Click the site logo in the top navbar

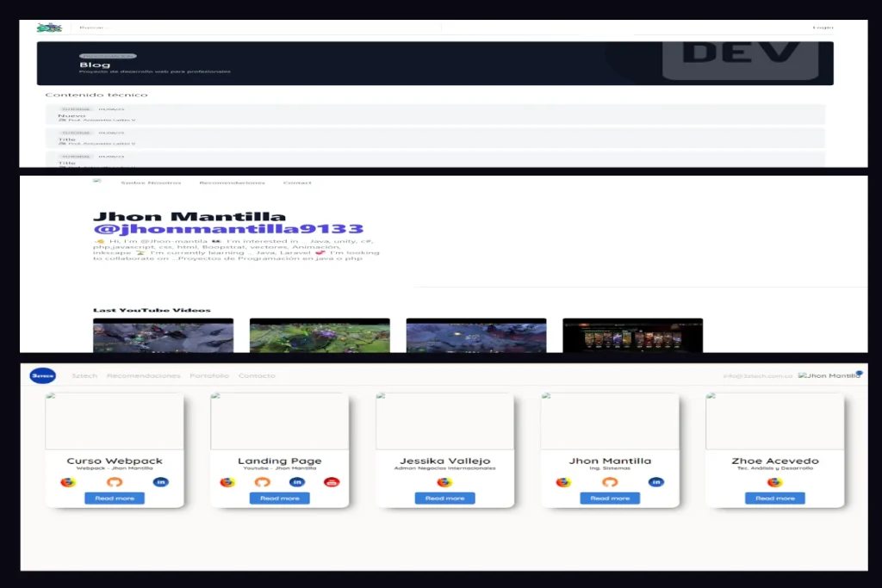pyautogui.click(x=47, y=27)
